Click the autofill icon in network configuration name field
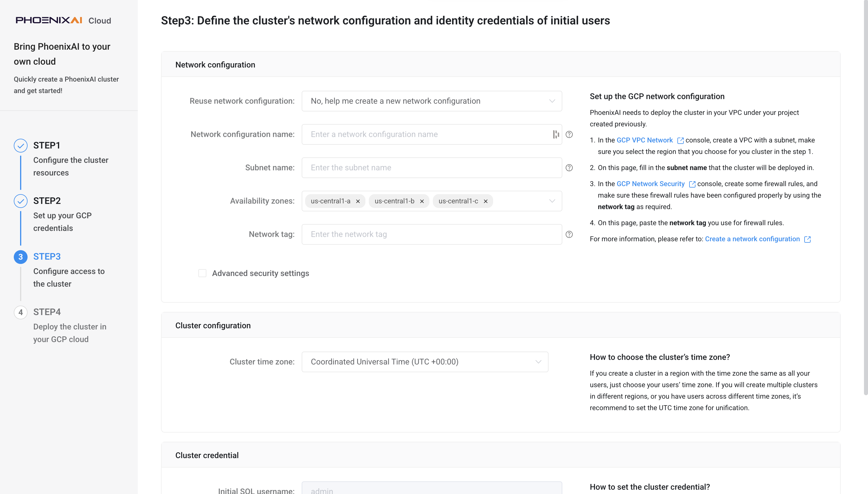The width and height of the screenshot is (868, 494). (556, 134)
